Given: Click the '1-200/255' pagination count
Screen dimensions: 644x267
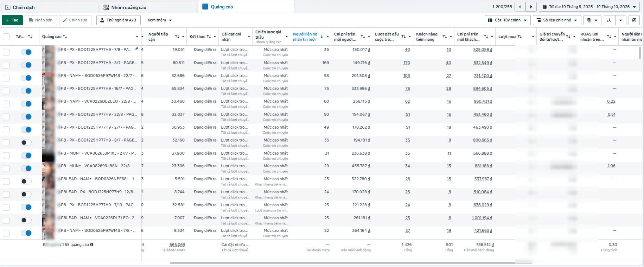Looking at the screenshot, I should click(x=502, y=7).
